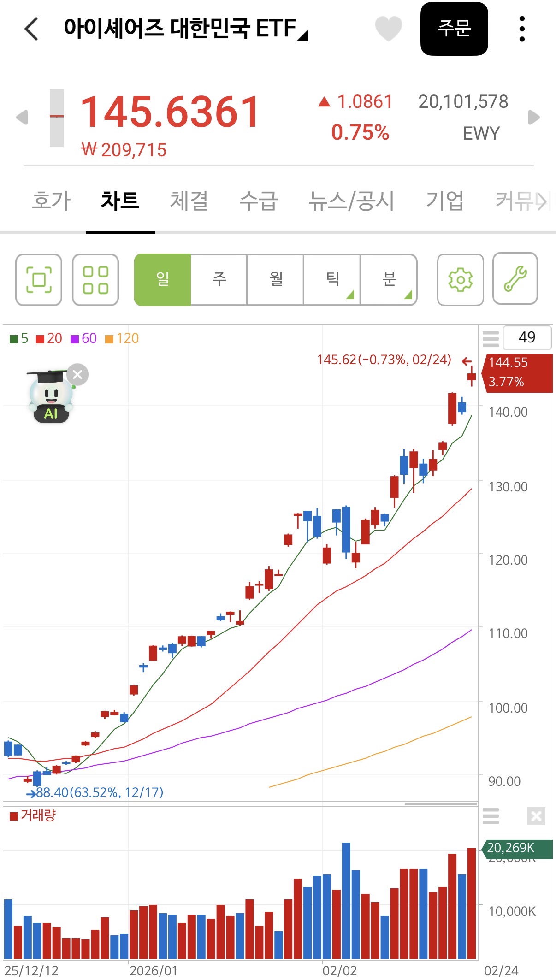The width and height of the screenshot is (556, 980).
Task: Open the chart tools wrench icon
Action: pyautogui.click(x=515, y=278)
